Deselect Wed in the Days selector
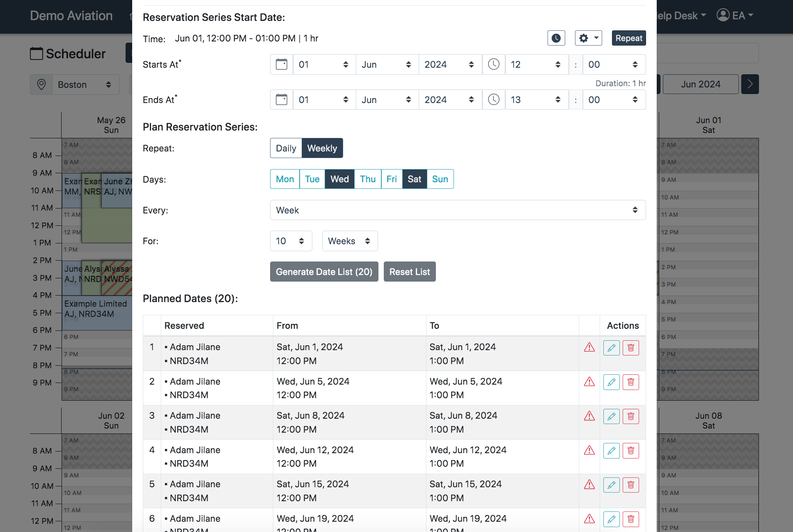The height and width of the screenshot is (532, 793). [x=339, y=179]
